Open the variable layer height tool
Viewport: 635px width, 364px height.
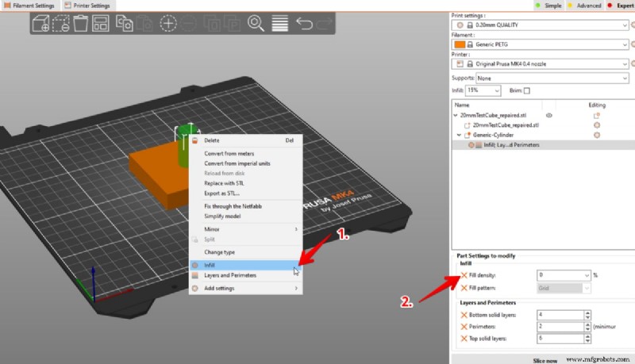(280, 24)
